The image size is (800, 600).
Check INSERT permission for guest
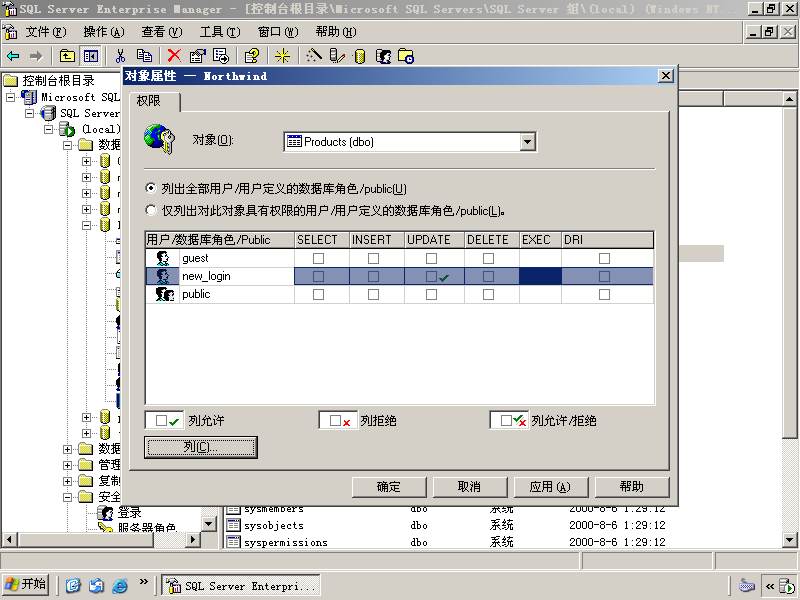coord(373,259)
